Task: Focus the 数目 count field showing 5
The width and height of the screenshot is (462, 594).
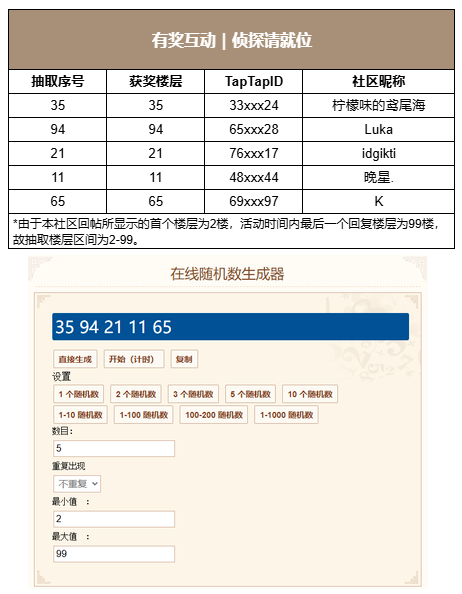Action: click(x=114, y=449)
